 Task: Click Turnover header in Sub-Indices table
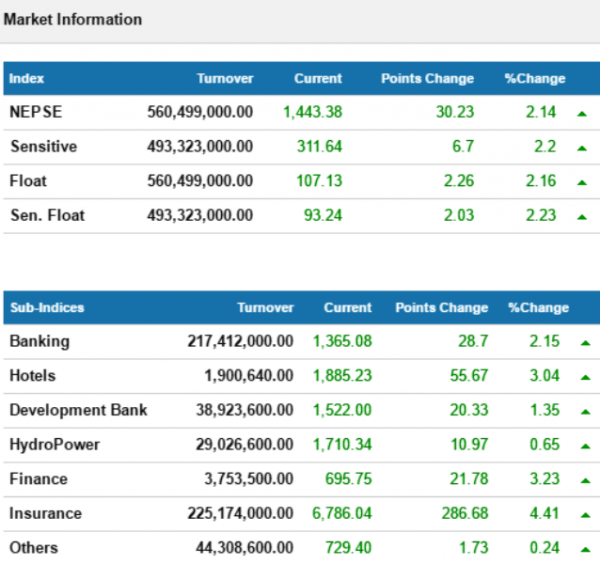[x=266, y=308]
